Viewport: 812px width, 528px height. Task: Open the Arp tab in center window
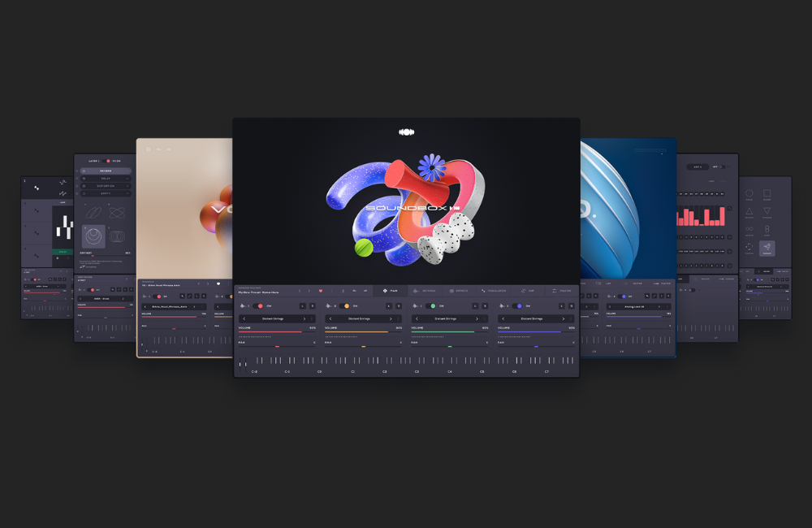click(x=528, y=291)
